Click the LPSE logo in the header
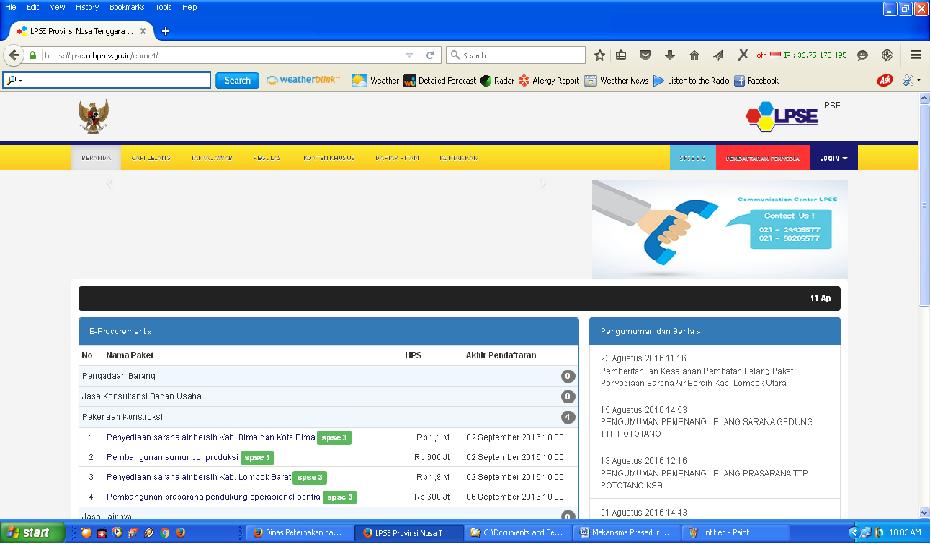Image resolution: width=931 pixels, height=544 pixels. click(782, 115)
